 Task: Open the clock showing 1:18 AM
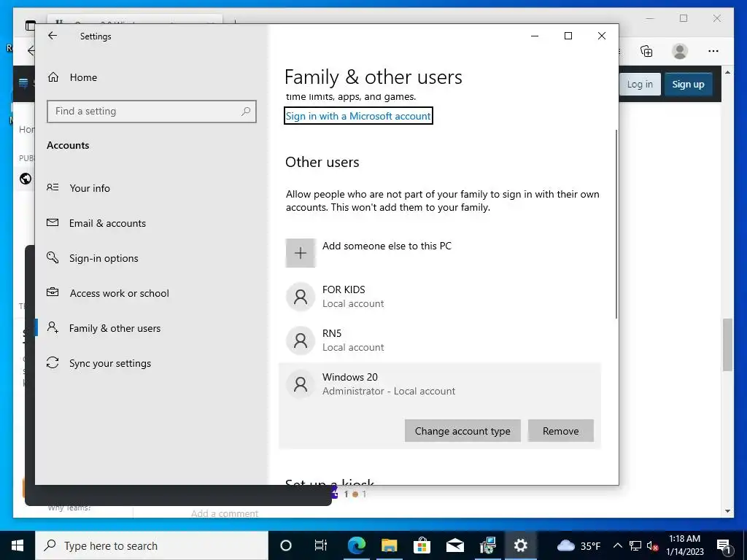(x=684, y=545)
